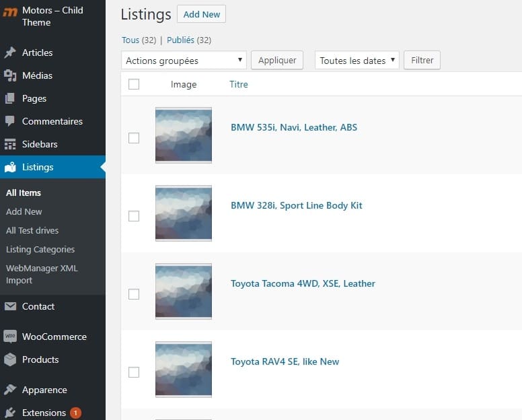522x420 pixels.
Task: Open Toyota Tacoma 4WD, XSE, Leather listing
Action: pos(303,283)
